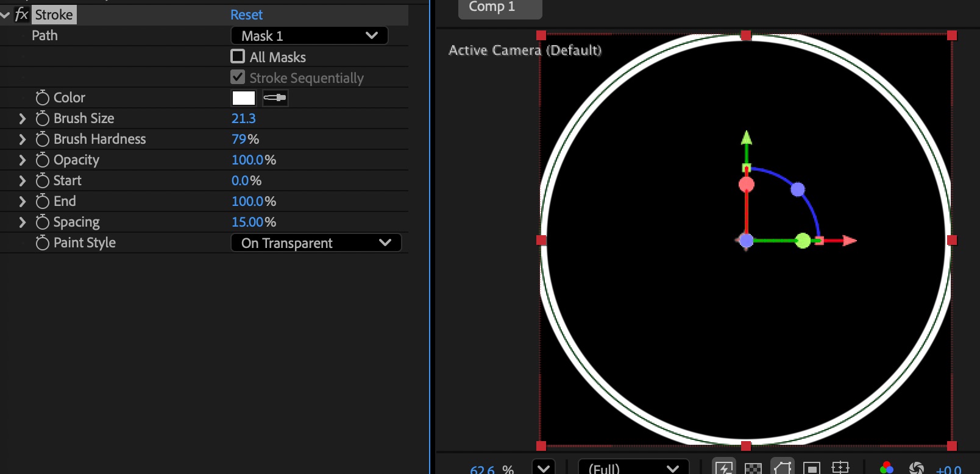
Task: Click the Region of Interest icon
Action: [x=811, y=468]
